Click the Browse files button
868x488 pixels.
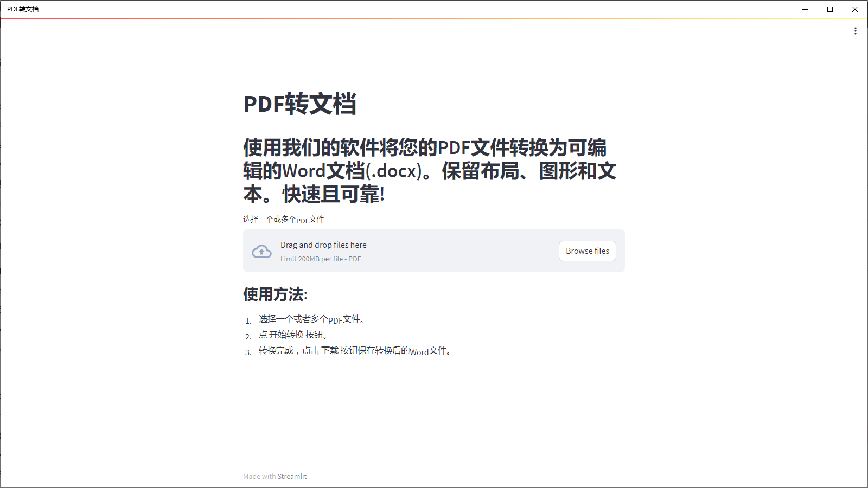pyautogui.click(x=588, y=251)
